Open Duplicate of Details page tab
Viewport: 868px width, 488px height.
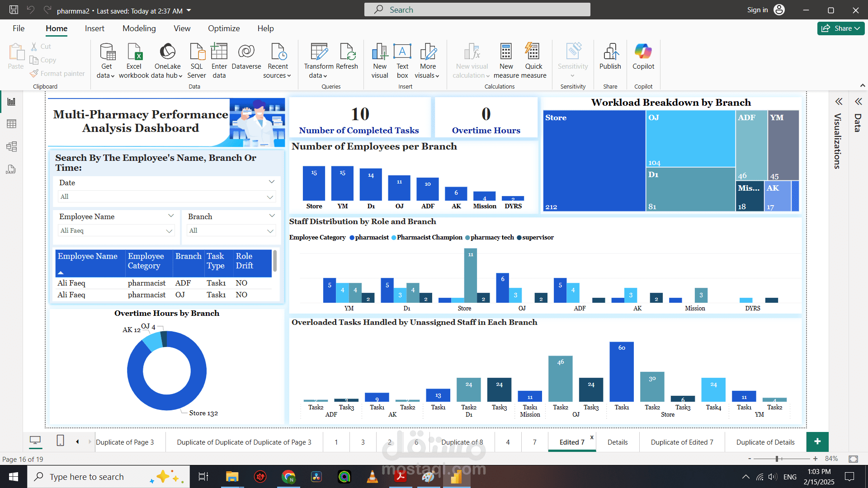pyautogui.click(x=765, y=442)
